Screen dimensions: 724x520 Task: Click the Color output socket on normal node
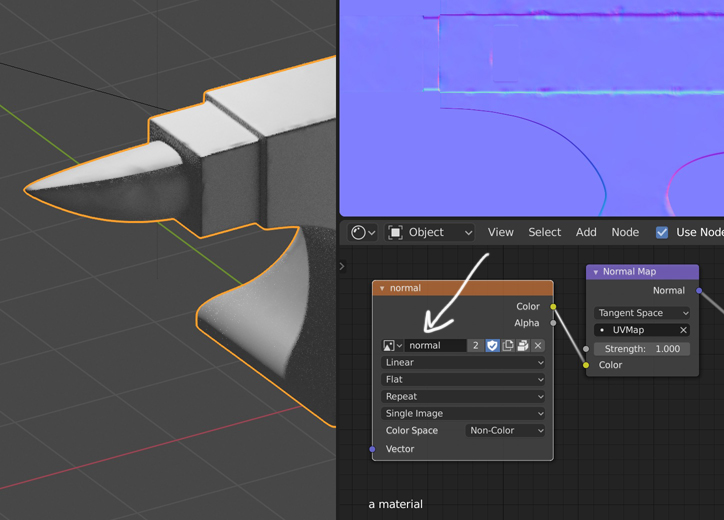point(553,307)
